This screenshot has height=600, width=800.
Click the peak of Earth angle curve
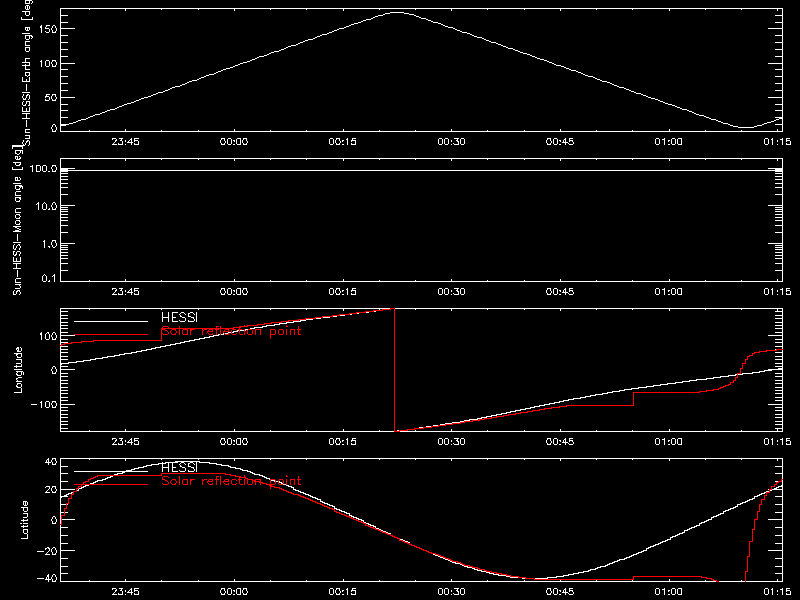click(x=396, y=13)
